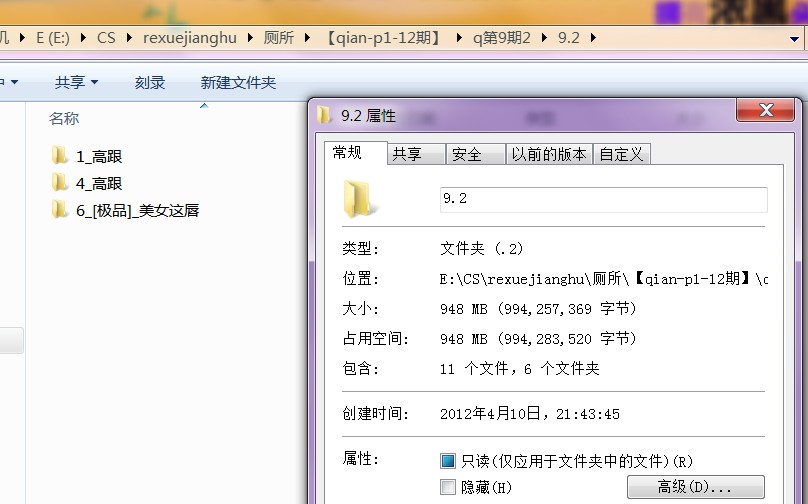
Task: Close the 9.2 属性 dialog
Action: [765, 110]
